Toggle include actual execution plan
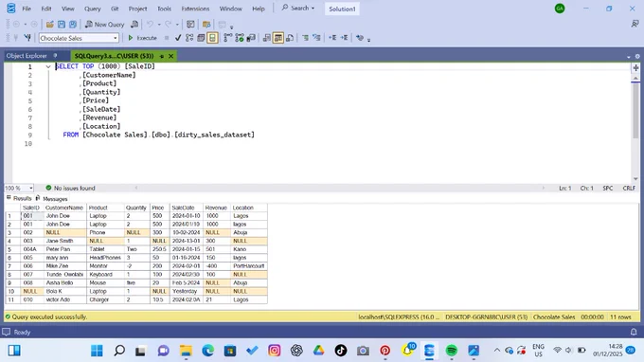This screenshot has height=362, width=644. [x=228, y=38]
